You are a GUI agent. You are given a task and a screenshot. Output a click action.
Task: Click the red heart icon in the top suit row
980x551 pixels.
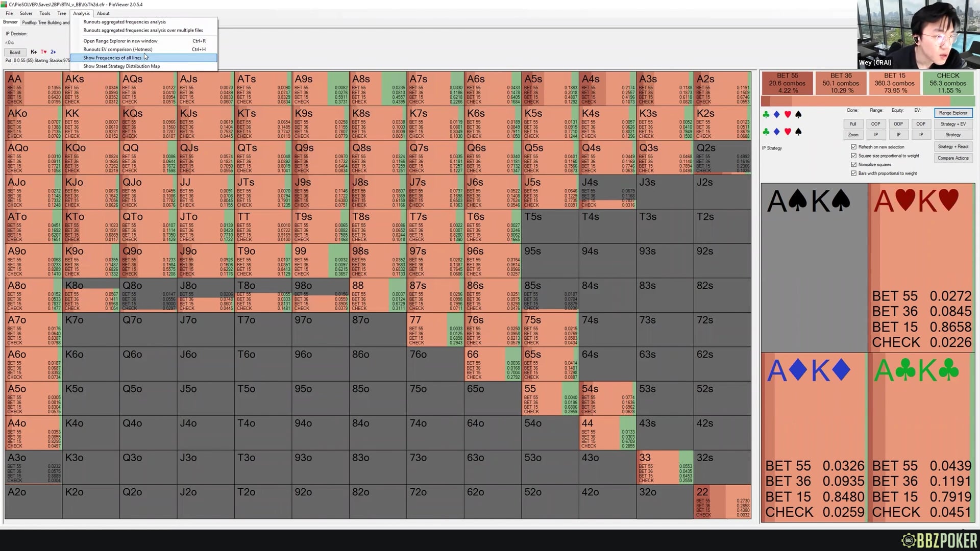tap(788, 115)
